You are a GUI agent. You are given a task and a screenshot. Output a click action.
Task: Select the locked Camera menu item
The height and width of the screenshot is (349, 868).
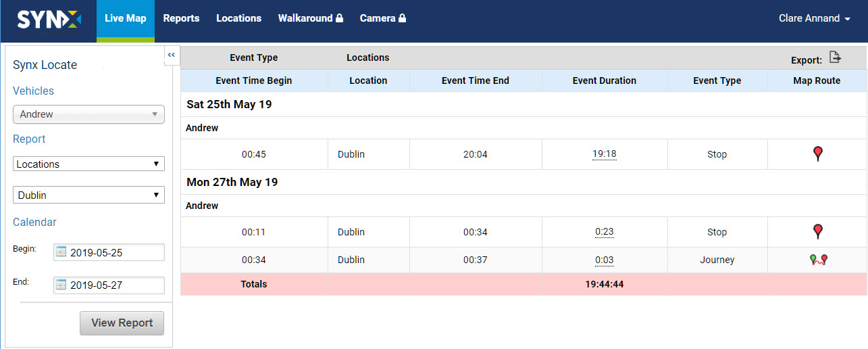pyautogui.click(x=382, y=18)
